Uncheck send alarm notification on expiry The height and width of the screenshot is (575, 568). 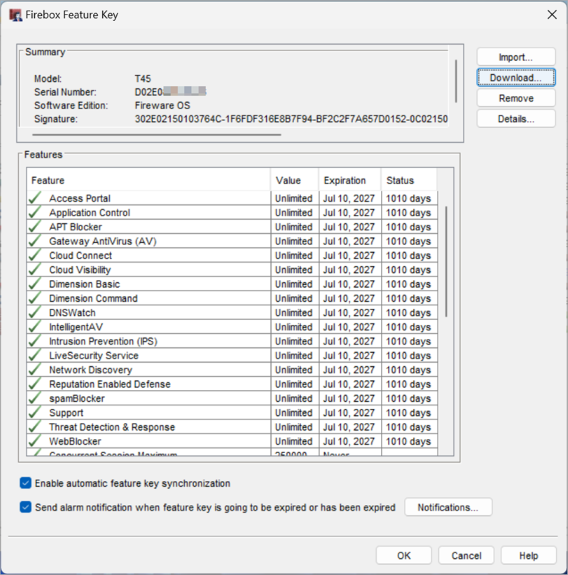click(26, 507)
